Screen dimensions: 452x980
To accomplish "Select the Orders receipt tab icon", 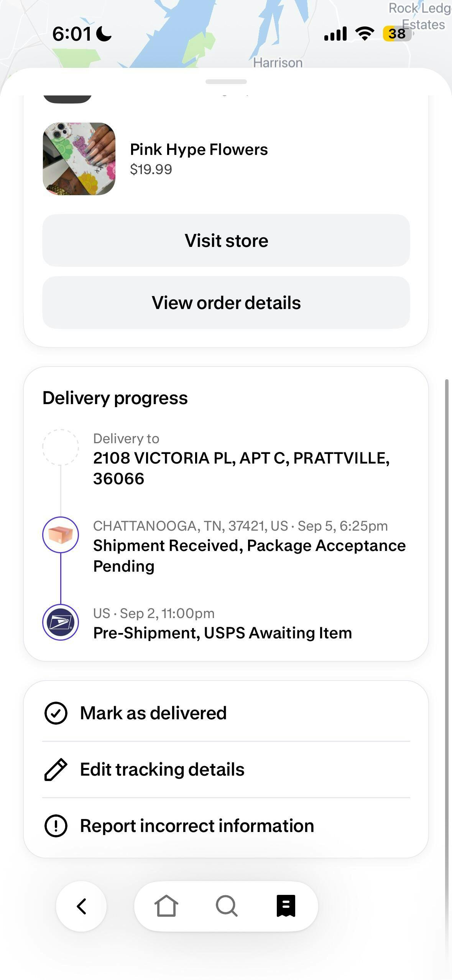I will [286, 906].
